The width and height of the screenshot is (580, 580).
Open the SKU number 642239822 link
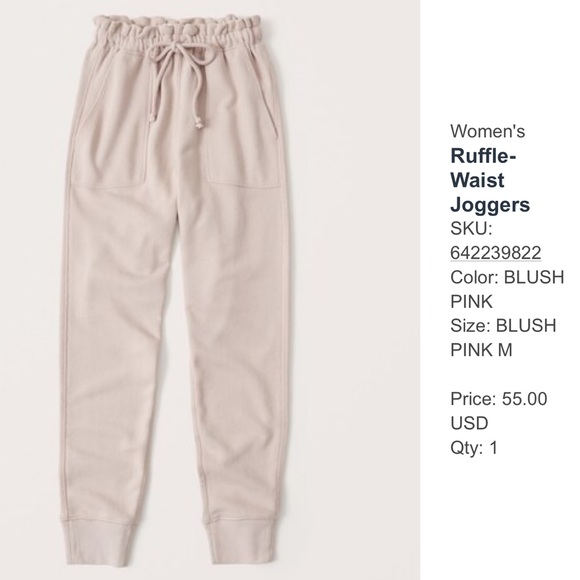(x=496, y=253)
